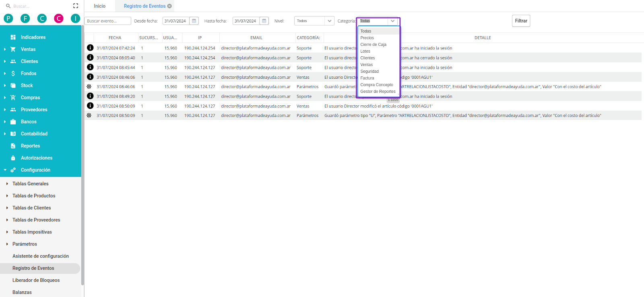Viewport: 644px width, 297px height.
Task: Click the Fondos dollar icon
Action: pos(13,73)
